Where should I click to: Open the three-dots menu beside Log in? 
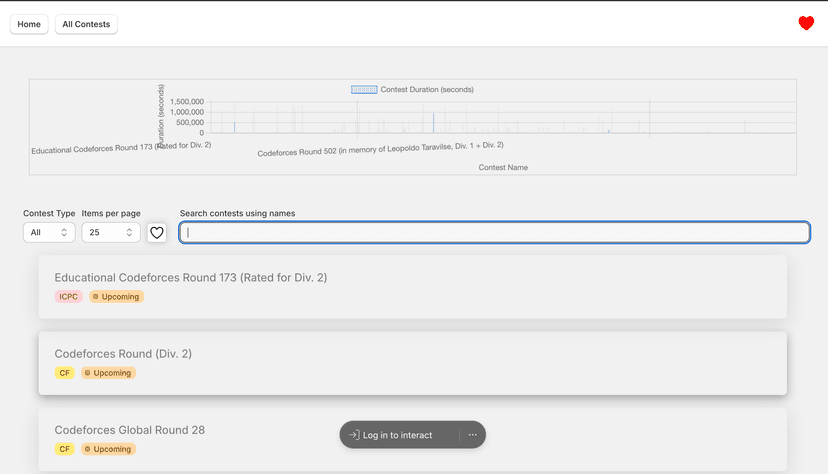[473, 435]
